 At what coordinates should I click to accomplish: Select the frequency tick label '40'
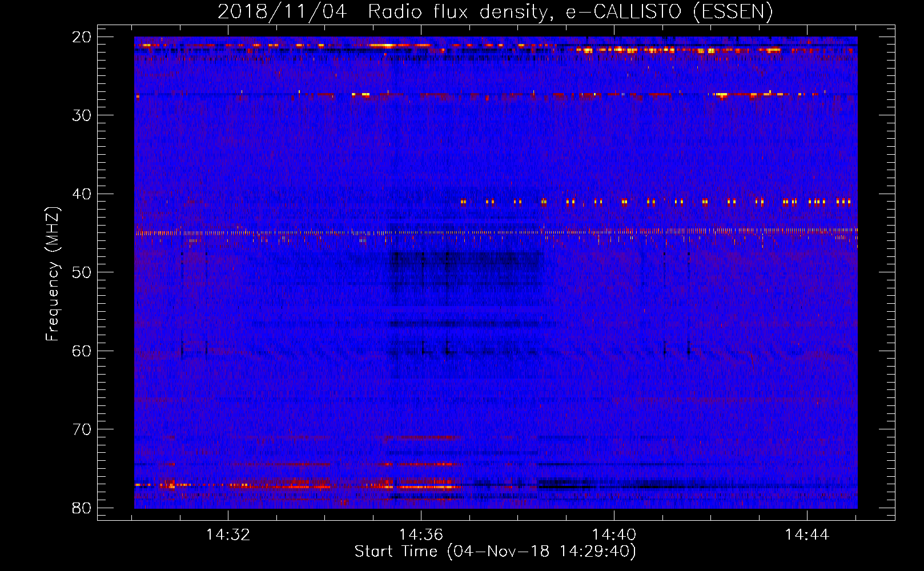pos(82,194)
